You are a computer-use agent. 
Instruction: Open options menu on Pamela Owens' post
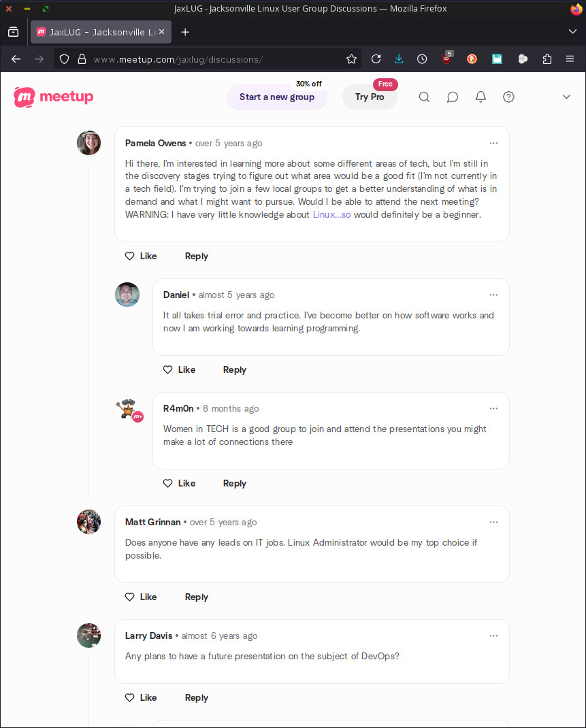(x=493, y=144)
